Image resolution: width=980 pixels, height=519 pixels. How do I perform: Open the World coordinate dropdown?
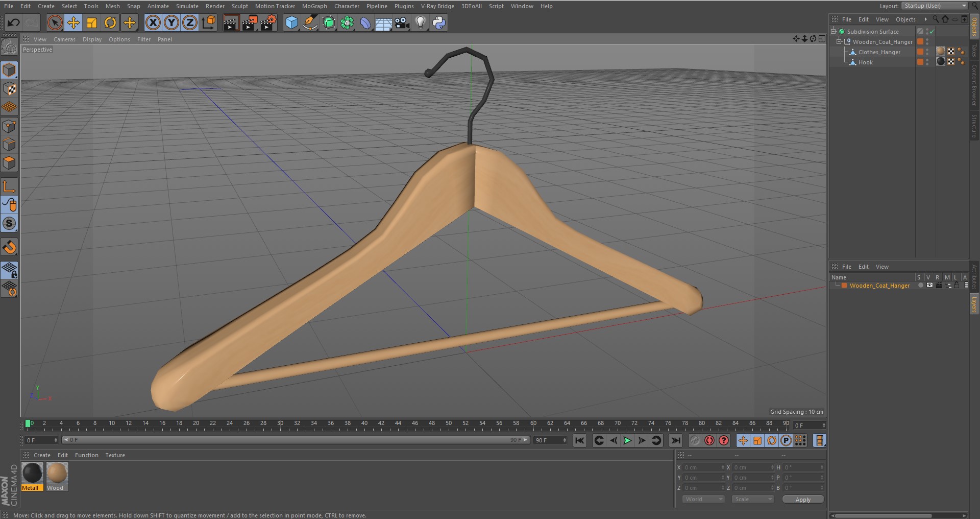pos(703,499)
